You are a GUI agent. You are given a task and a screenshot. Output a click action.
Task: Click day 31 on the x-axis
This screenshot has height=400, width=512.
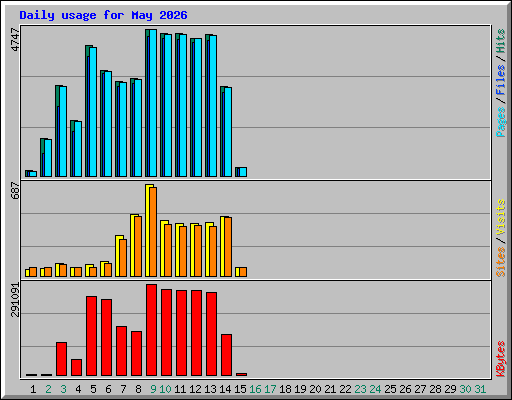(x=480, y=389)
